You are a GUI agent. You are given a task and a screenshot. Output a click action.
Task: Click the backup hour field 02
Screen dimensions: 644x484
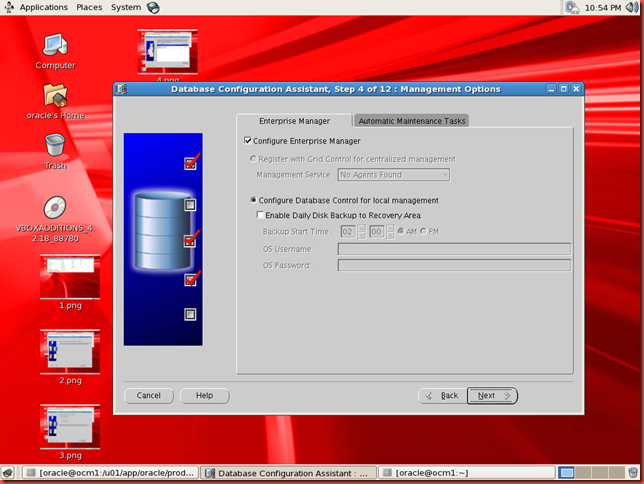pyautogui.click(x=348, y=232)
